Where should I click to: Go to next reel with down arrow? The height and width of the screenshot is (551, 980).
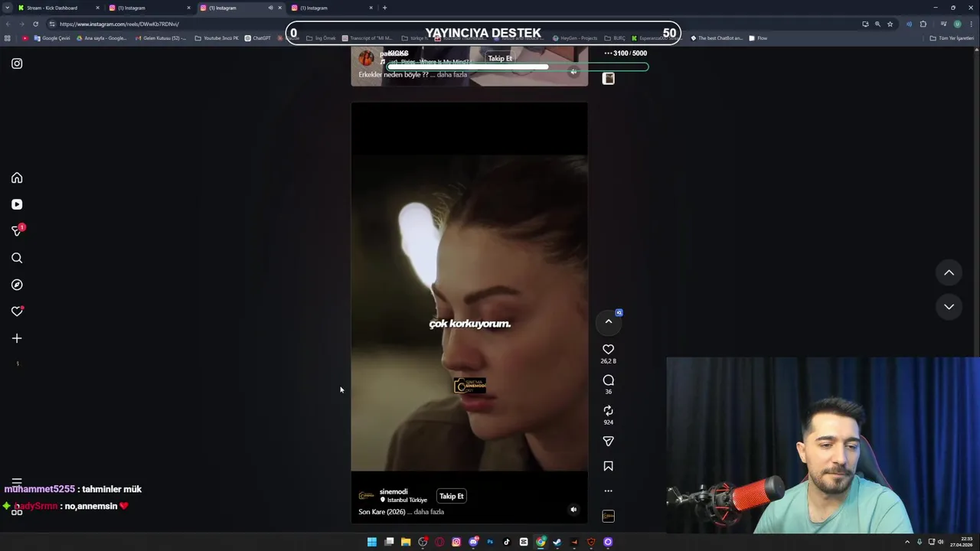coord(949,306)
